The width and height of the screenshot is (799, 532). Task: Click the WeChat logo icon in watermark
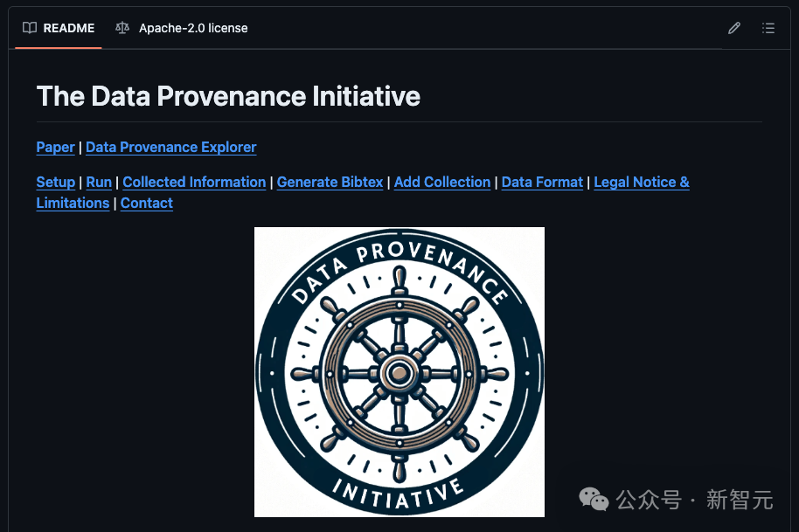[x=594, y=500]
